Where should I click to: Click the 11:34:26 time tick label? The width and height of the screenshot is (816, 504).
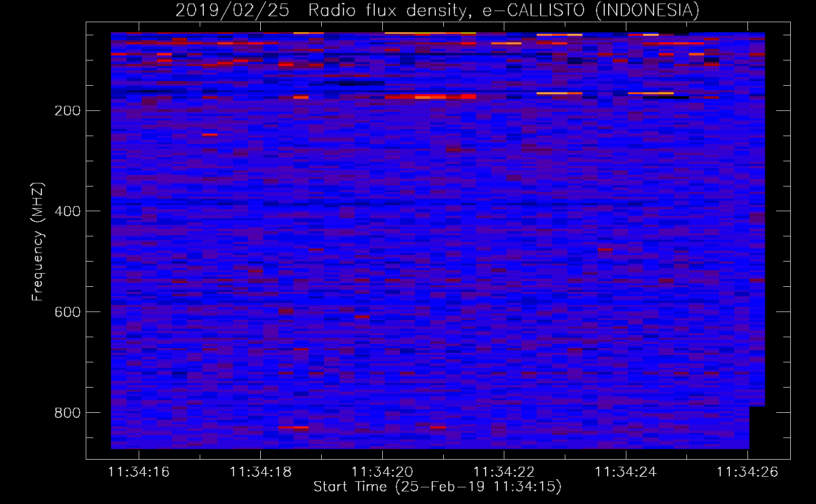tap(747, 472)
